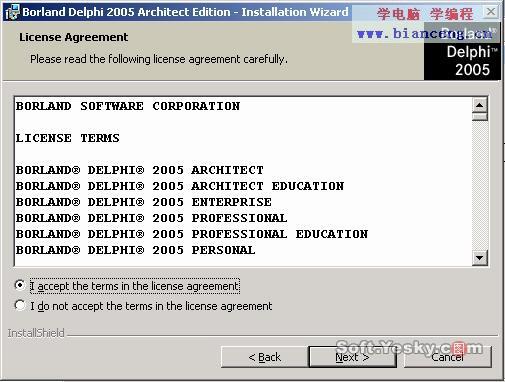This screenshot has height=382, width=505.
Task: Click the 'License Agreement' heading
Action: [x=73, y=37]
